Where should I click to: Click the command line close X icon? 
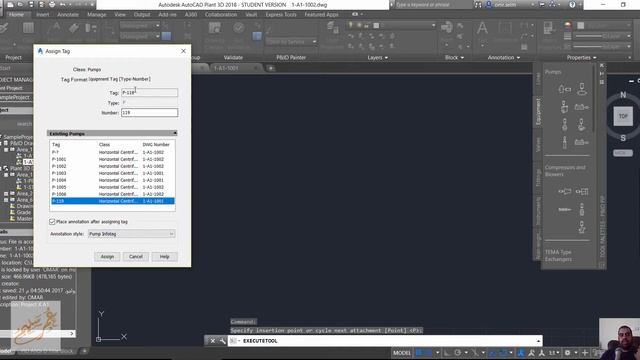click(x=213, y=341)
